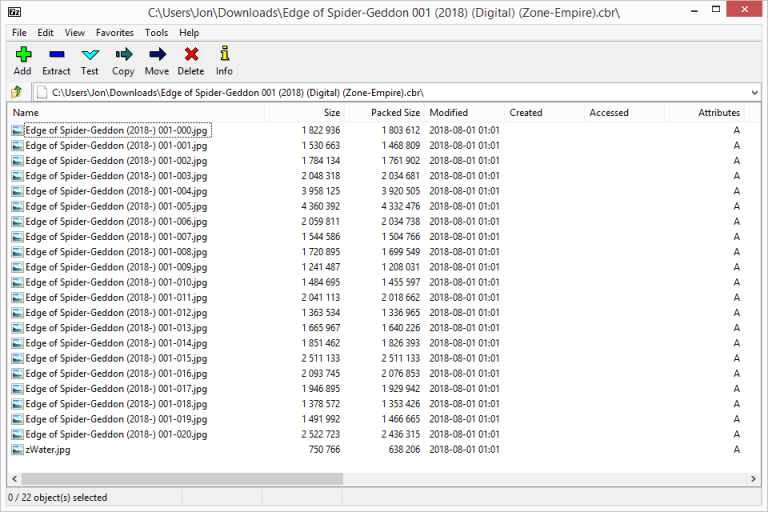
Task: Select Edge of Spider-Geddon 001-001.jpg
Action: point(116,146)
